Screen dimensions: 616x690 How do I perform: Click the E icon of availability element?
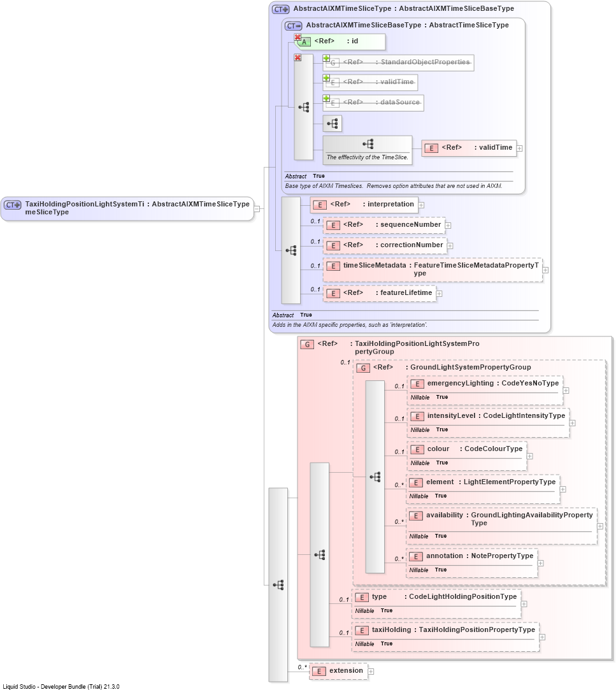point(416,515)
